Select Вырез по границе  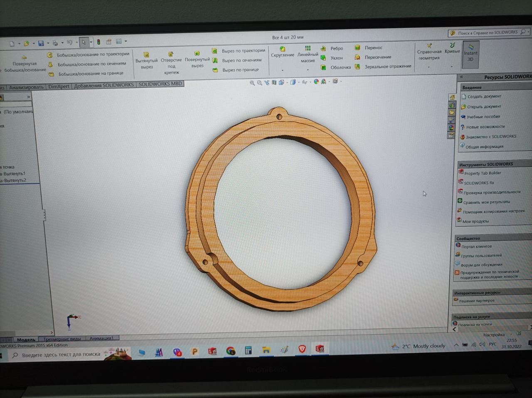pyautogui.click(x=236, y=70)
